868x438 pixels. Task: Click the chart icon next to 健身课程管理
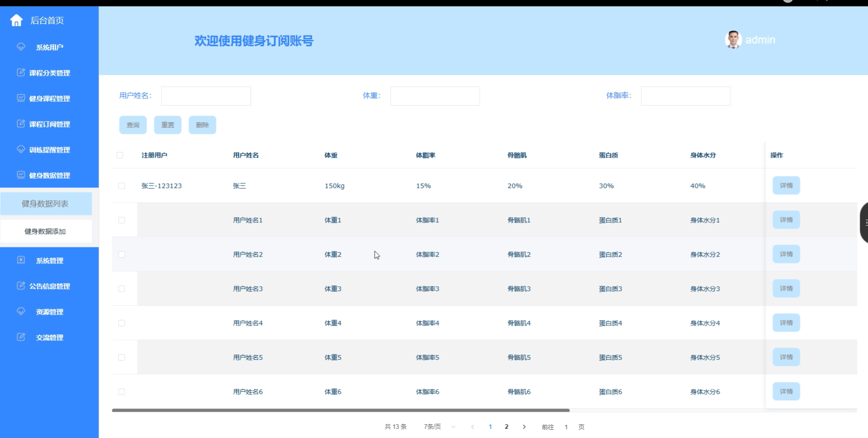click(21, 98)
